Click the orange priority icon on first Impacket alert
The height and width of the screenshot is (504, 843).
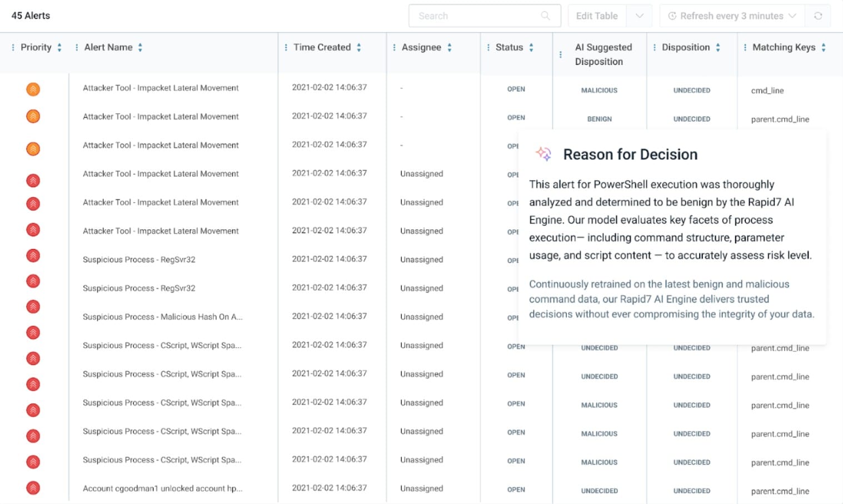pyautogui.click(x=33, y=88)
